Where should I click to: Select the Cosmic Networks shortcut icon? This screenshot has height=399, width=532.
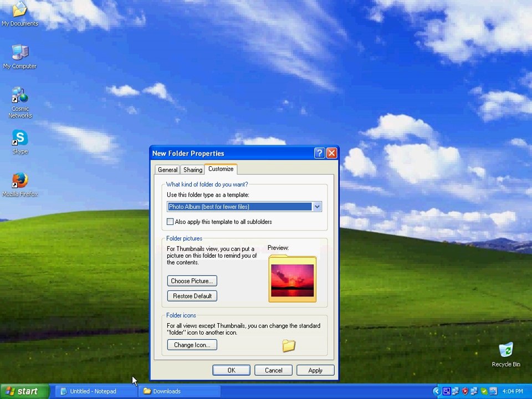(x=20, y=103)
